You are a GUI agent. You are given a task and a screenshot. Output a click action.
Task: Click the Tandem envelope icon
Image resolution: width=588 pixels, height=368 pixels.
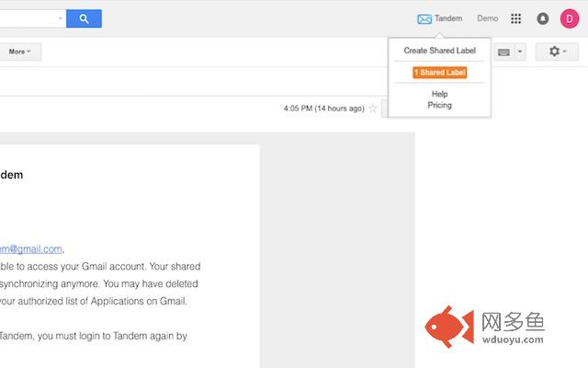[424, 18]
